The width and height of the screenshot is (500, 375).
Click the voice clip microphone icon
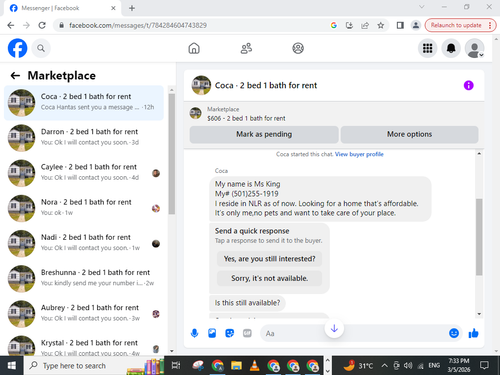[194, 333]
